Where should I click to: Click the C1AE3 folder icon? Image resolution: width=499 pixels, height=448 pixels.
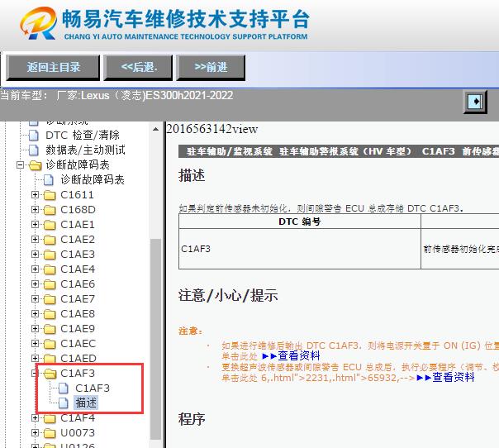50,255
